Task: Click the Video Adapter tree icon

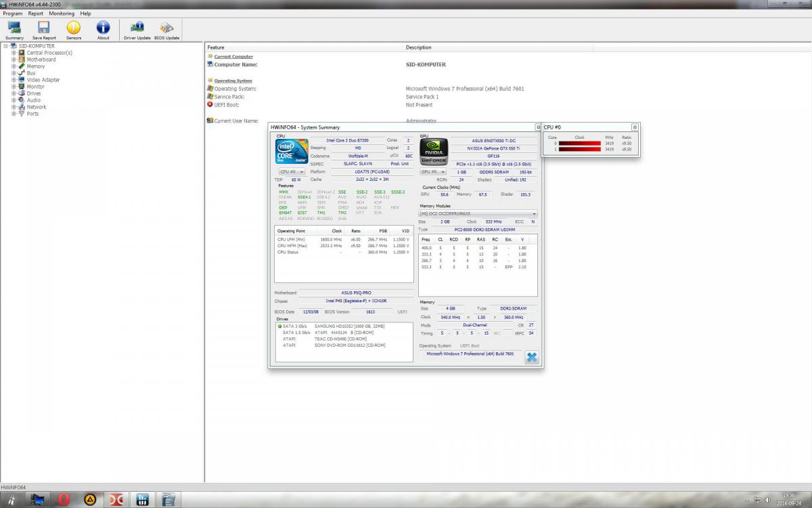Action: tap(22, 80)
